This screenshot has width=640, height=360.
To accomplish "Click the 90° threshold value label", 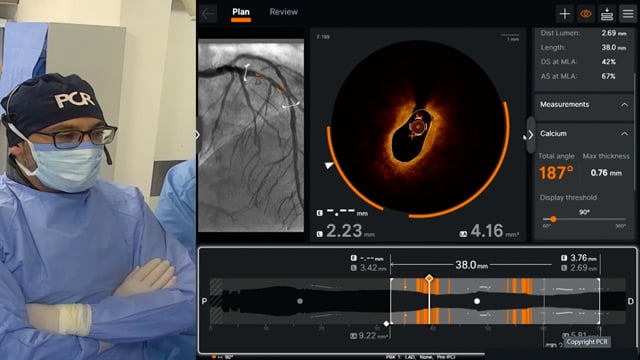I will [x=584, y=212].
